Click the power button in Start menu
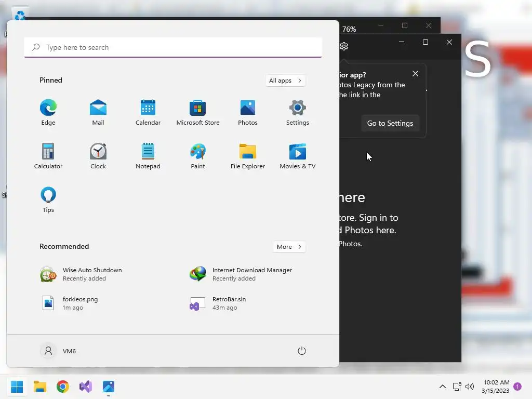Viewport: 532px width, 399px height. [302, 351]
